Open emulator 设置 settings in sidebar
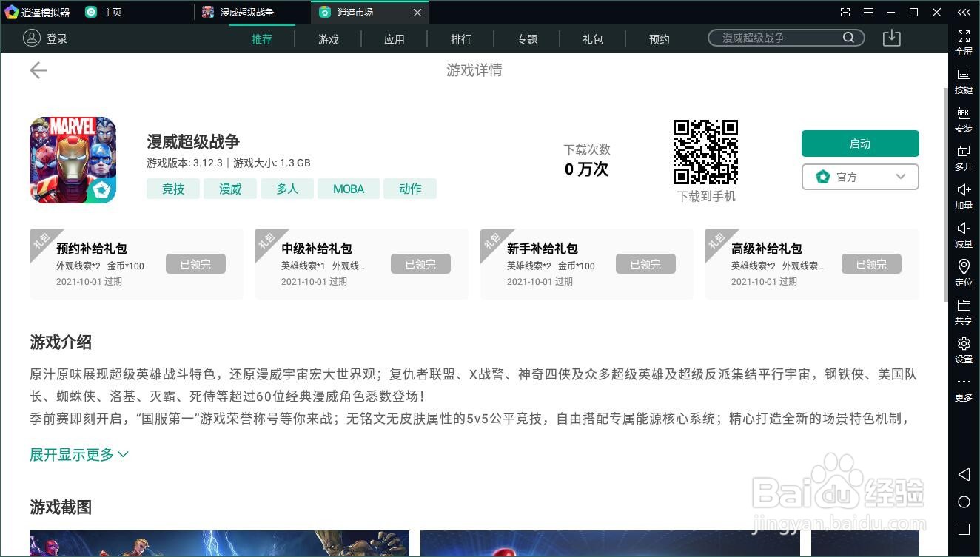 coord(963,350)
